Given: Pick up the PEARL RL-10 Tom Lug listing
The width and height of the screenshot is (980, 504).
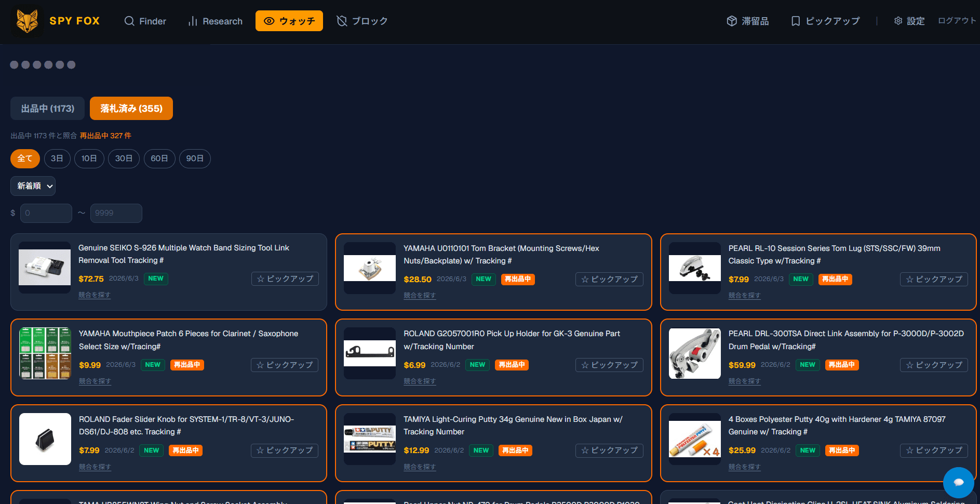Looking at the screenshot, I should coord(934,280).
